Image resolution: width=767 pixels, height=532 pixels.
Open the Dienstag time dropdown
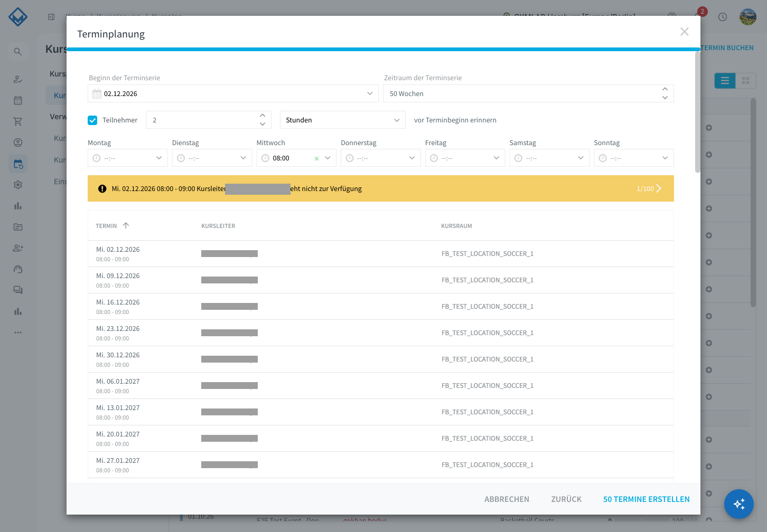(212, 158)
